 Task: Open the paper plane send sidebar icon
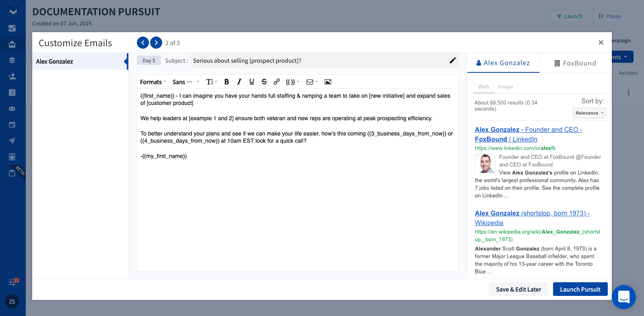click(12, 141)
